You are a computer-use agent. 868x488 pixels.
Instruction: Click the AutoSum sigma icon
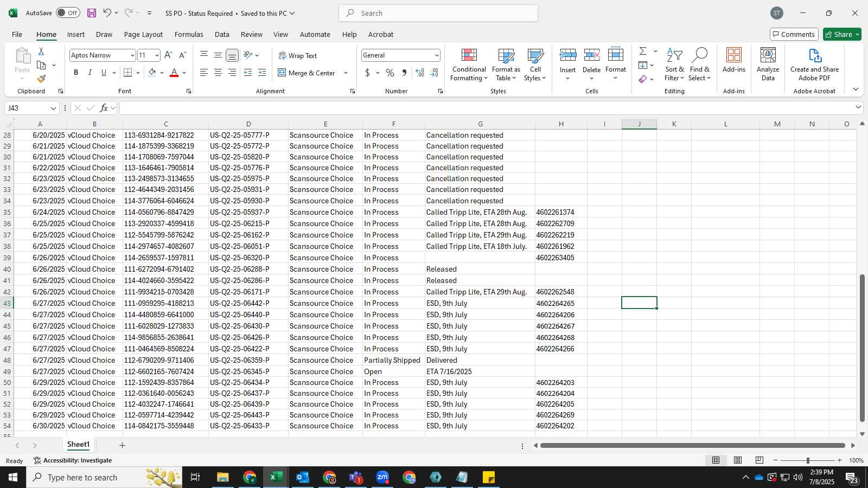[x=643, y=51]
